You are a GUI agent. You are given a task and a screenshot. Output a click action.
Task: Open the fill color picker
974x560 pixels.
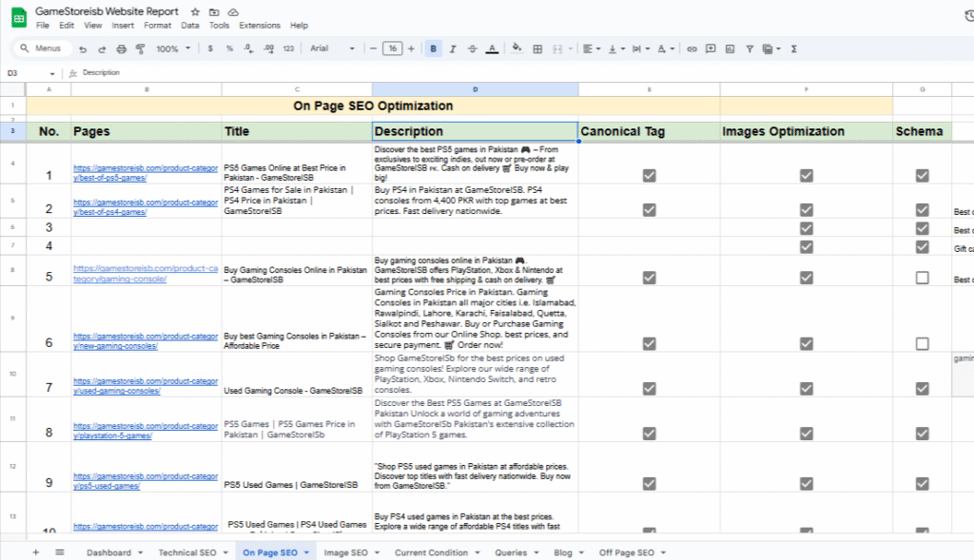point(516,48)
